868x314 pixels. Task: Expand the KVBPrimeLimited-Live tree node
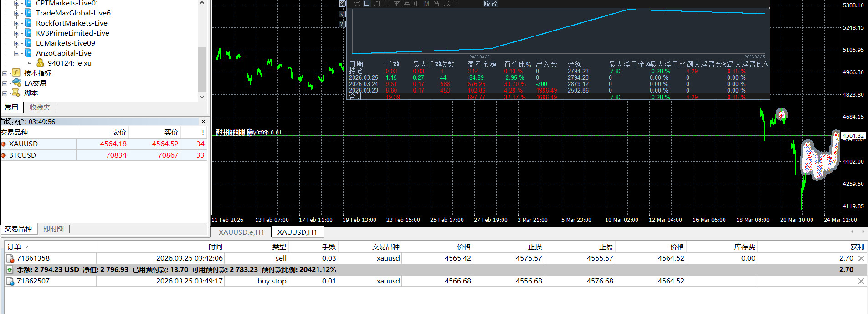click(16, 33)
